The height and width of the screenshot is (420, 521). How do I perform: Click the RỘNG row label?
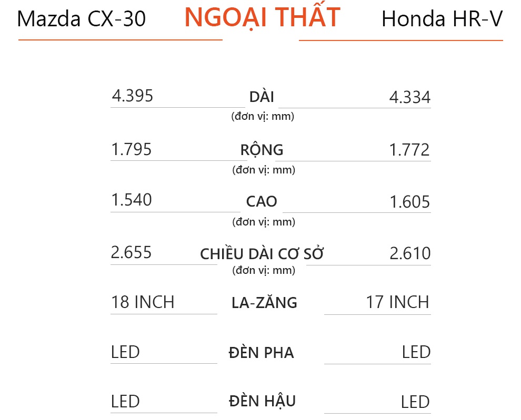pyautogui.click(x=262, y=150)
